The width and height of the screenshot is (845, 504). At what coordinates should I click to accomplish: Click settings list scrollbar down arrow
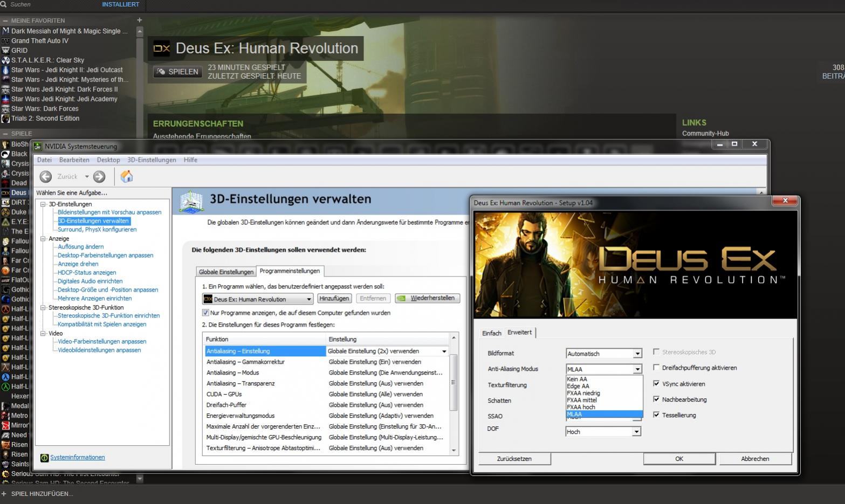[x=454, y=451]
